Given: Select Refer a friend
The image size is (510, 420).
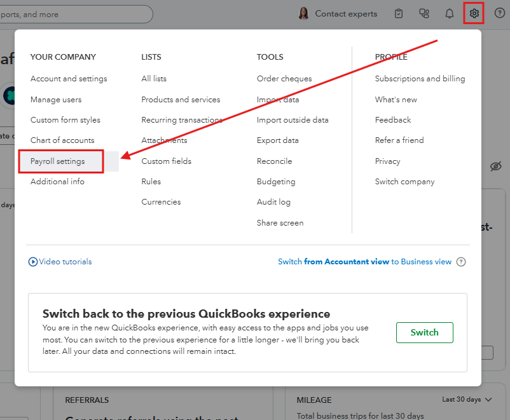Looking at the screenshot, I should click(x=399, y=140).
